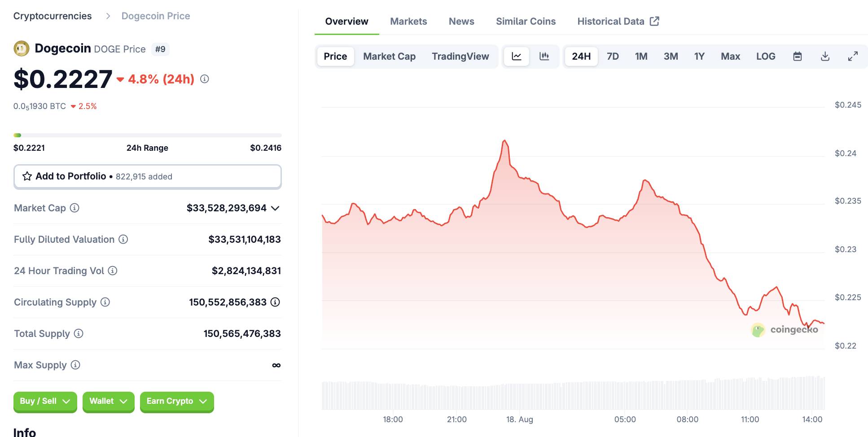Click the Total Supply info icon
Viewport: 868px width, 437px height.
[x=79, y=333]
